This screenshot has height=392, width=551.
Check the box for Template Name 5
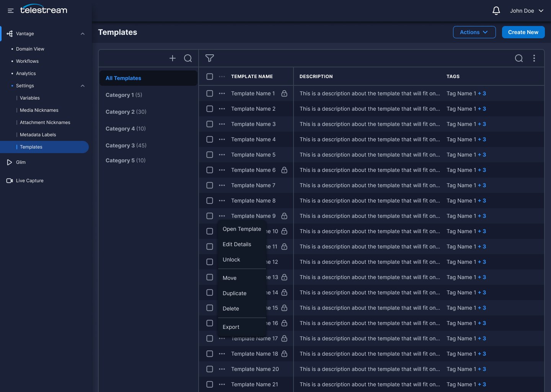pos(210,155)
